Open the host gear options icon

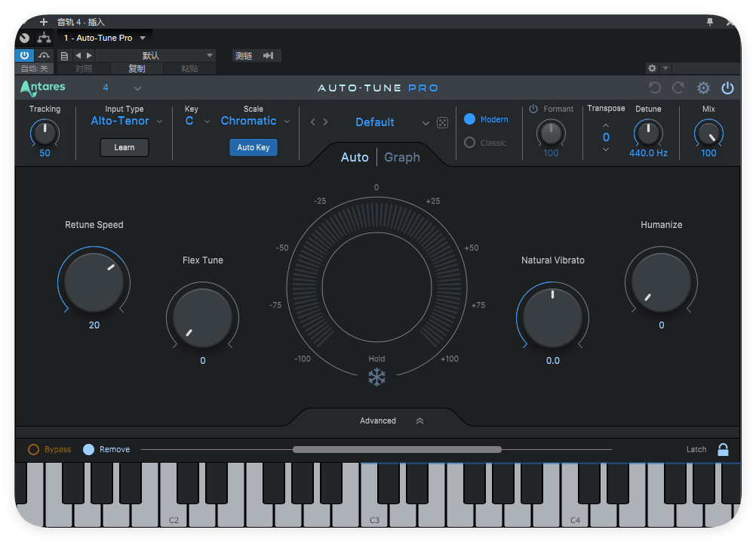click(x=652, y=68)
